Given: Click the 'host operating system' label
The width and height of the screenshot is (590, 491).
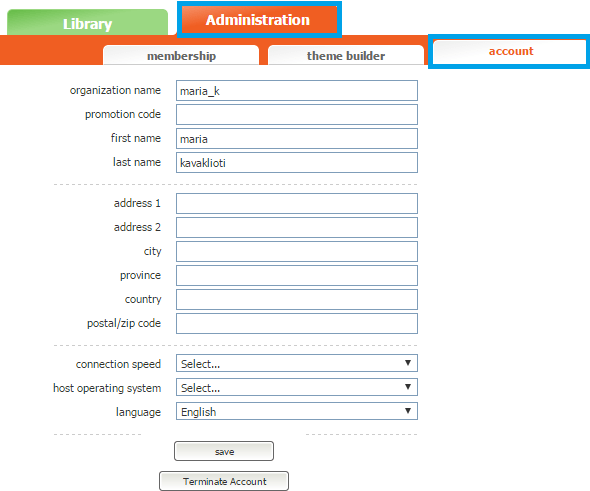Looking at the screenshot, I should tap(107, 388).
